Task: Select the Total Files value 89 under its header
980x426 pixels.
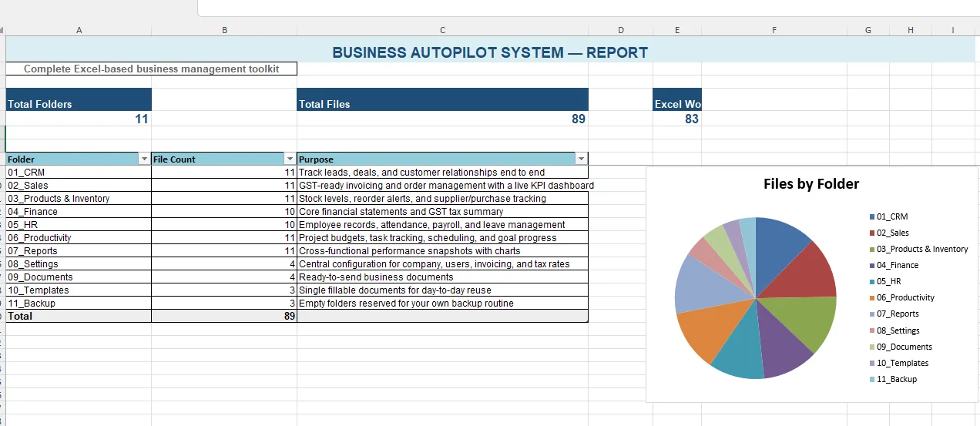Action: [x=443, y=119]
